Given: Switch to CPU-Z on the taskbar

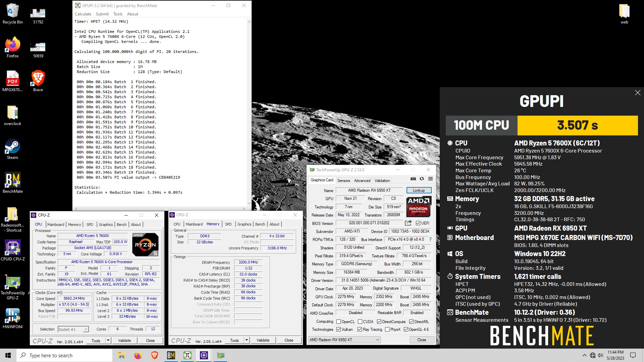Looking at the screenshot, I should (204, 355).
